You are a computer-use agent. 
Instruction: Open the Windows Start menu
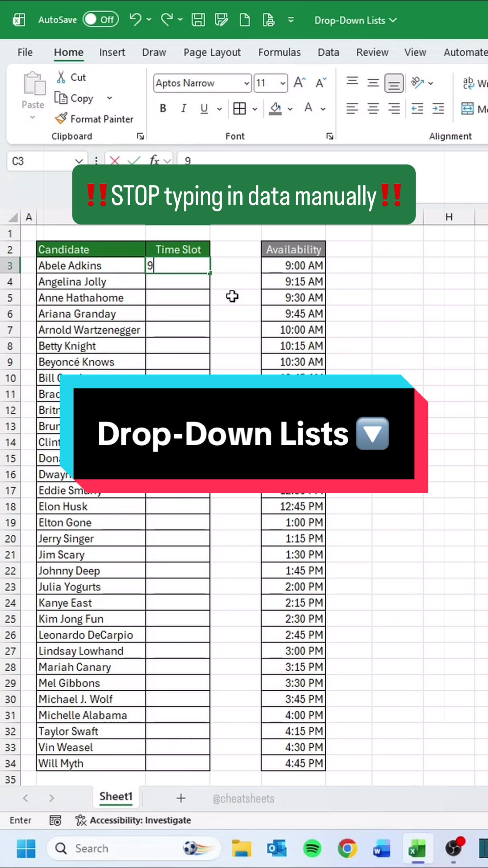26,849
